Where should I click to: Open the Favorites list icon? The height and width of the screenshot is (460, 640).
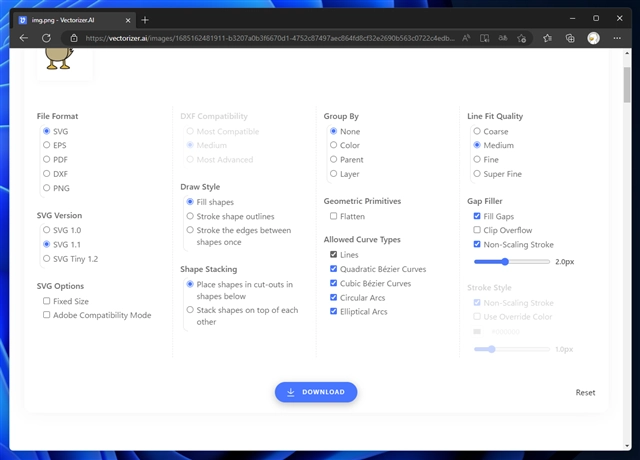click(x=548, y=38)
